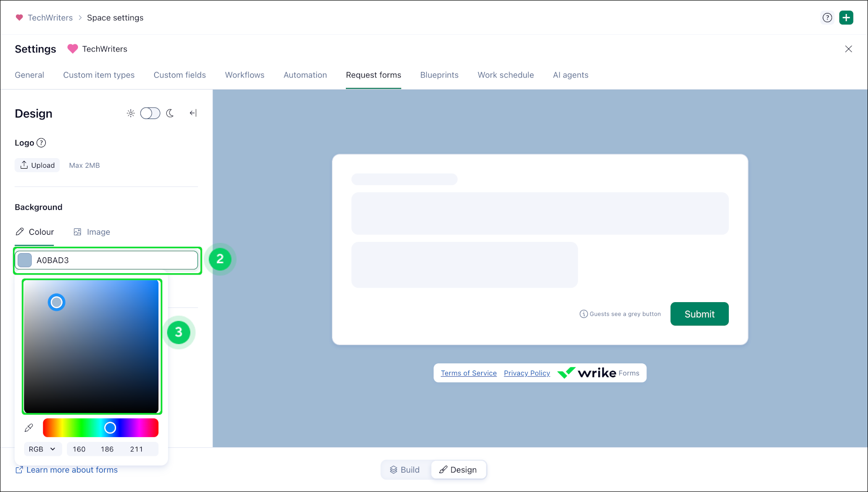868x492 pixels.
Task: Click the red value 160 field
Action: tap(79, 449)
